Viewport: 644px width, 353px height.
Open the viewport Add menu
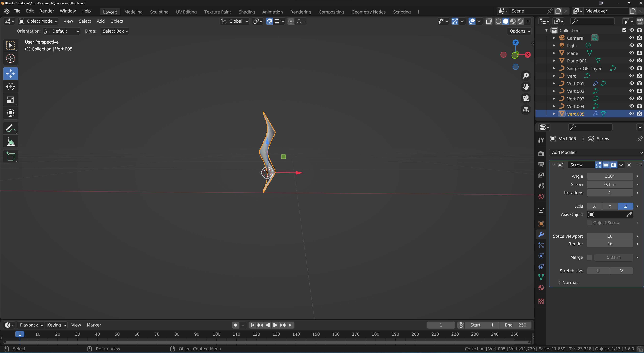(x=101, y=21)
